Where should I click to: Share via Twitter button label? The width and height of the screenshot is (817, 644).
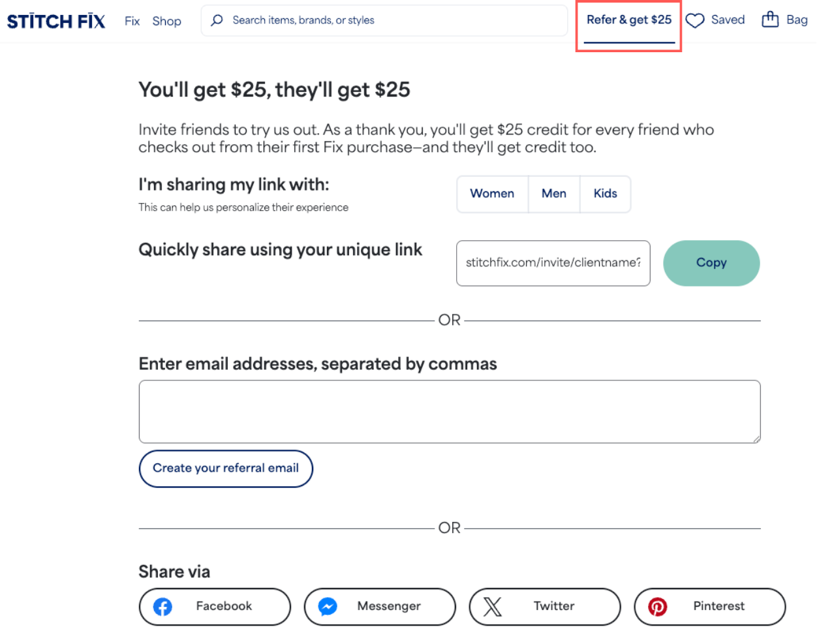[554, 606]
